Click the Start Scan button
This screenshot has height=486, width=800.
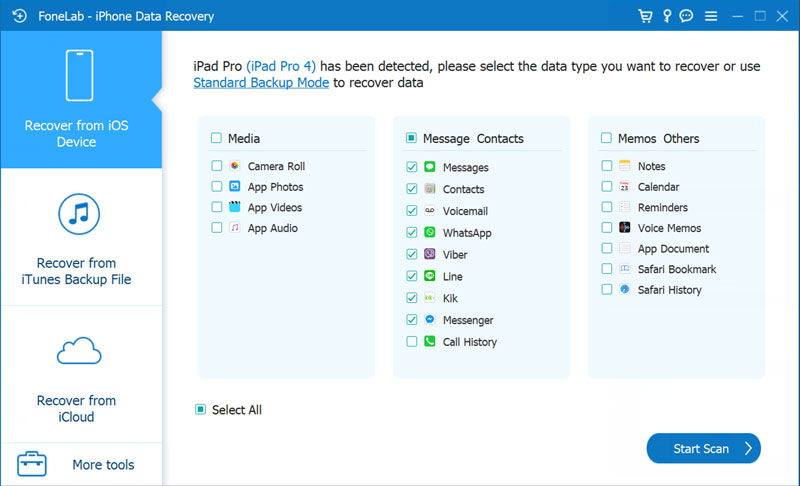coord(704,448)
